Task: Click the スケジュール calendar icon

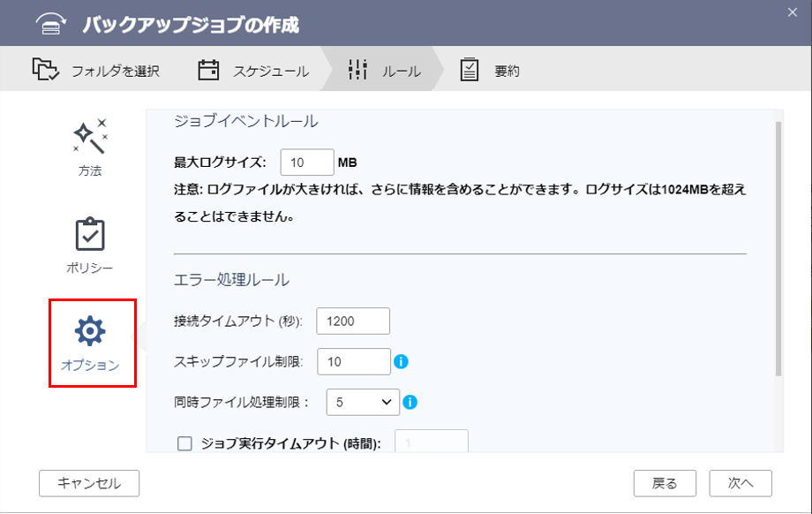Action: click(208, 70)
